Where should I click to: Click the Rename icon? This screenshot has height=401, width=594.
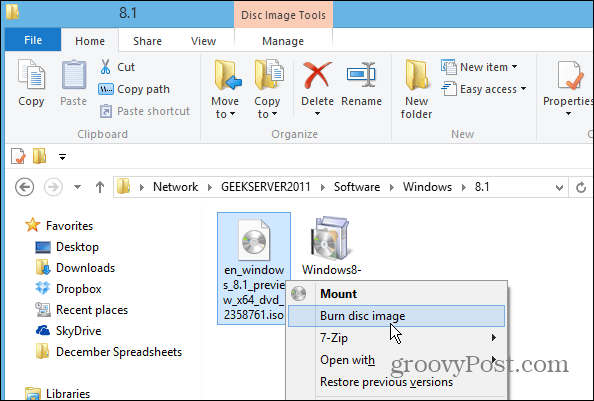pyautogui.click(x=361, y=75)
